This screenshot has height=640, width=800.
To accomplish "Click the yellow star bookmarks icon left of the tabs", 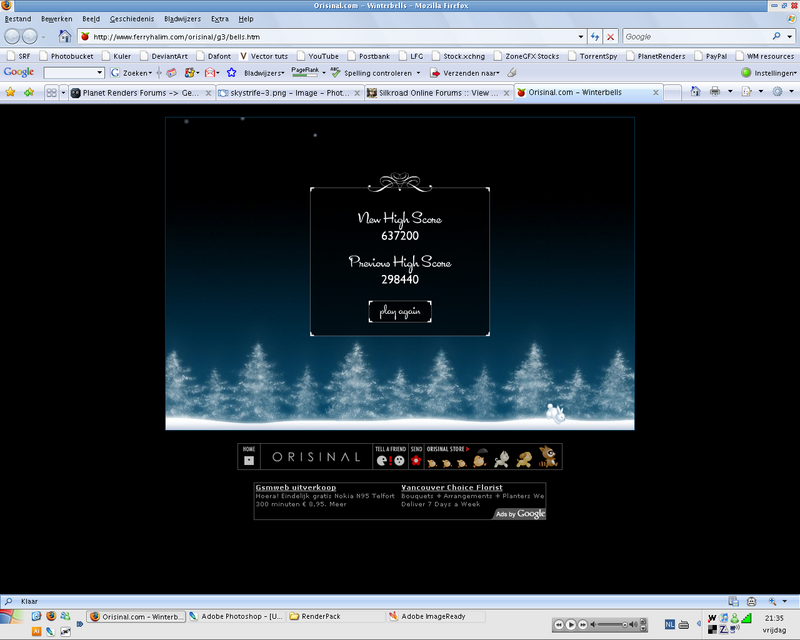I will tap(10, 92).
